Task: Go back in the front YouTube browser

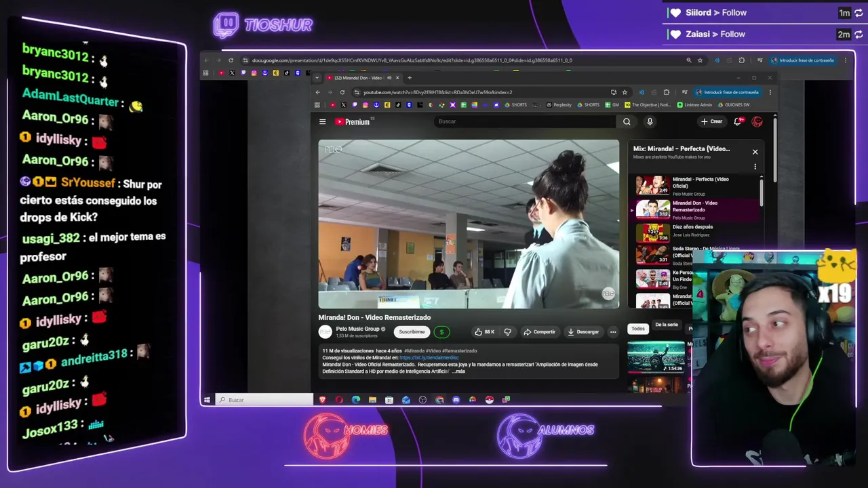Action: click(317, 92)
